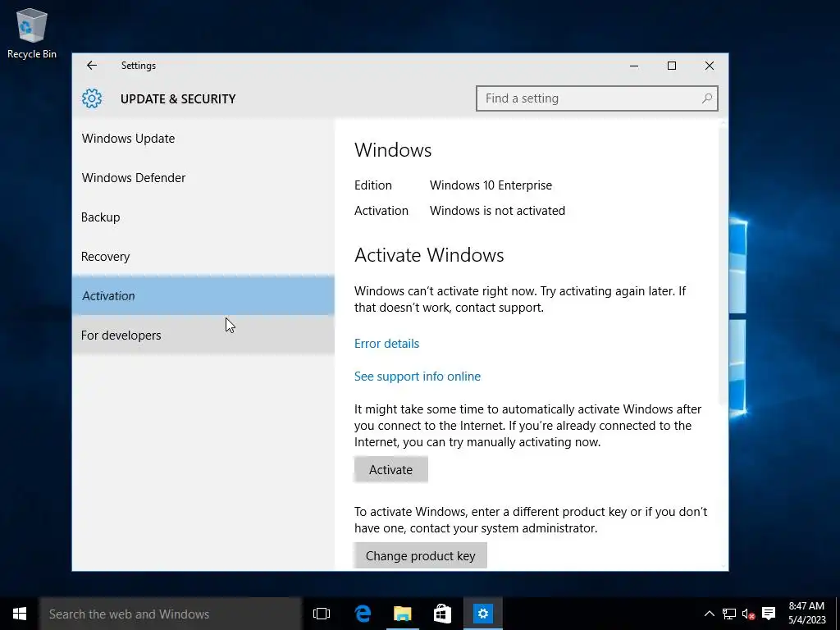Click the 'Windows 10 Enterprise' edition text

click(491, 185)
